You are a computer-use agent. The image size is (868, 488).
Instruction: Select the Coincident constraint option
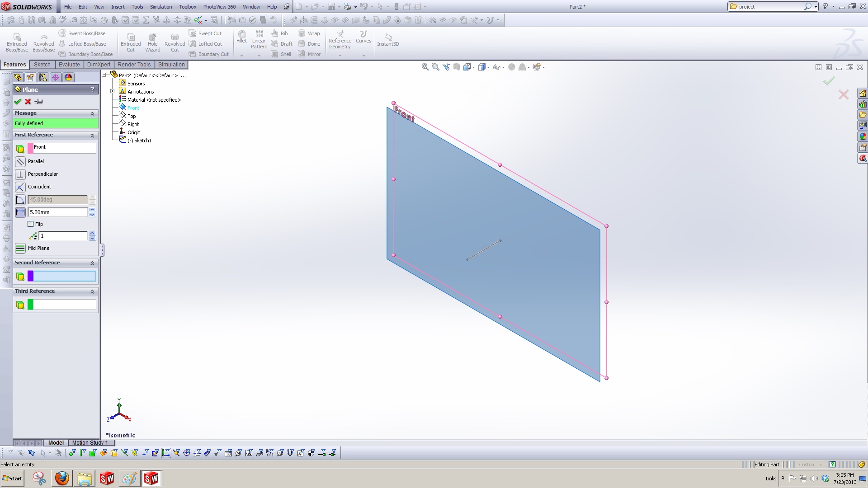coord(20,187)
